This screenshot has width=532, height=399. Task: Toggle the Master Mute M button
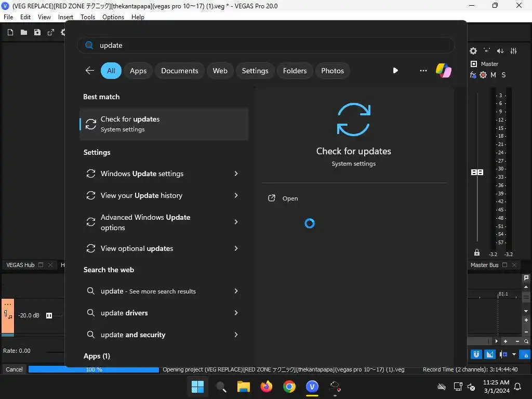tap(494, 75)
